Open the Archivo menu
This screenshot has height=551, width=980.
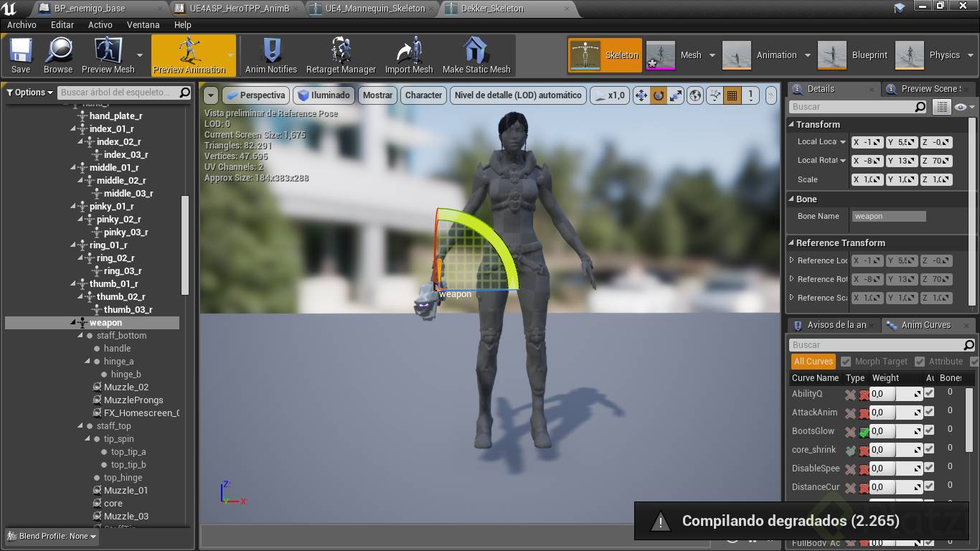point(22,25)
